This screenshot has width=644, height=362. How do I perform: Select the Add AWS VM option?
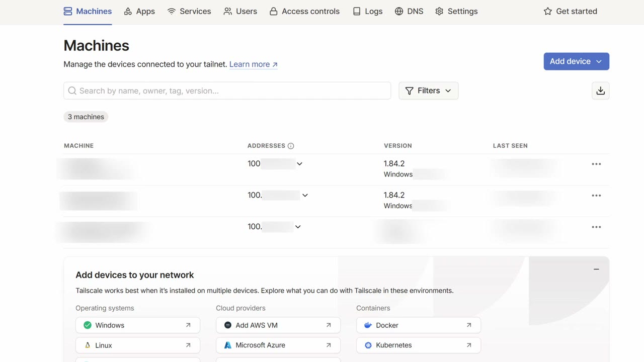pyautogui.click(x=278, y=325)
